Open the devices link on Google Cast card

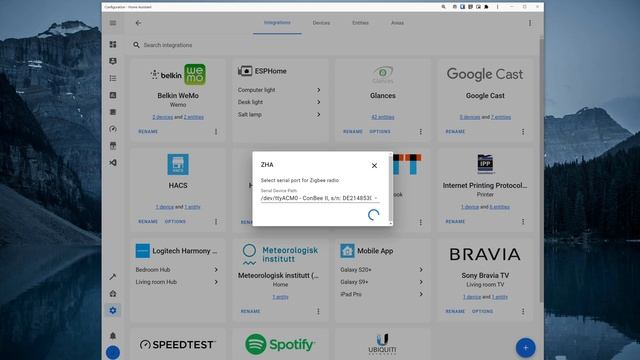click(x=470, y=117)
